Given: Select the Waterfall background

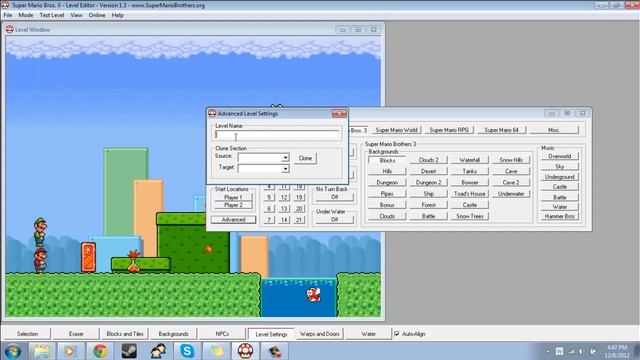Looking at the screenshot, I should coord(470,160).
